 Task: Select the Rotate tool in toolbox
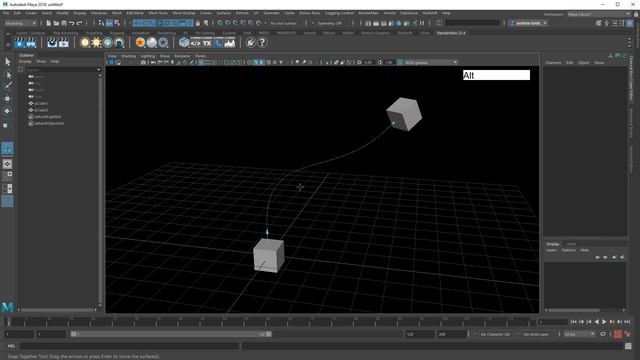7,111
